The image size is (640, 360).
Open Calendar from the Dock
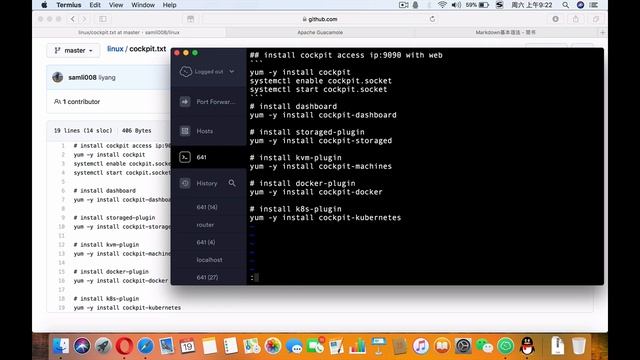pos(188,346)
